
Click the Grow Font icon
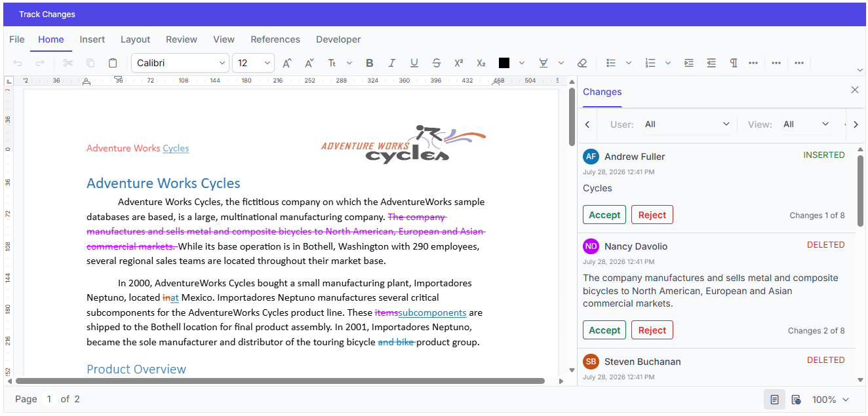click(x=286, y=63)
